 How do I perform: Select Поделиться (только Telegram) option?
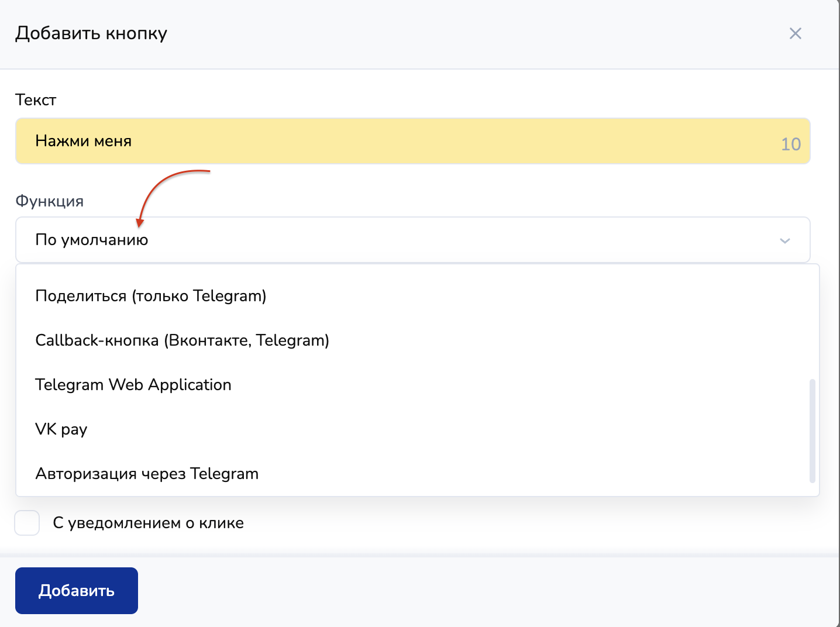click(151, 296)
